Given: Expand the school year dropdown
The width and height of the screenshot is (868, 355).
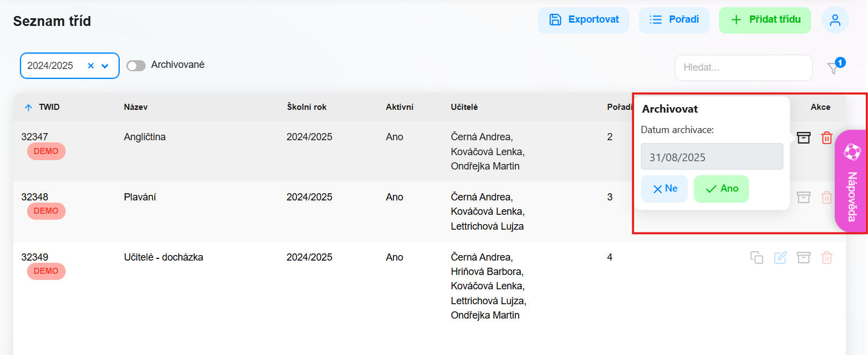Looking at the screenshot, I should pyautogui.click(x=105, y=66).
